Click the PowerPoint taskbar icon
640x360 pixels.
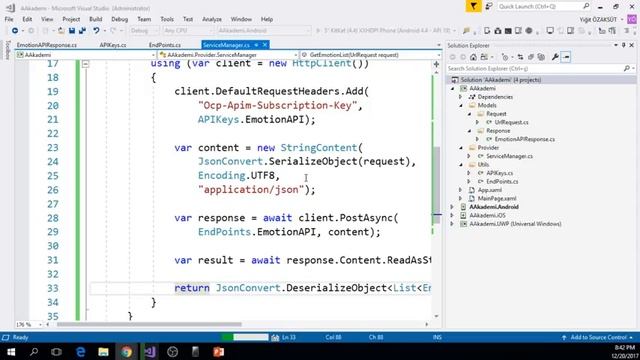pos(218,351)
